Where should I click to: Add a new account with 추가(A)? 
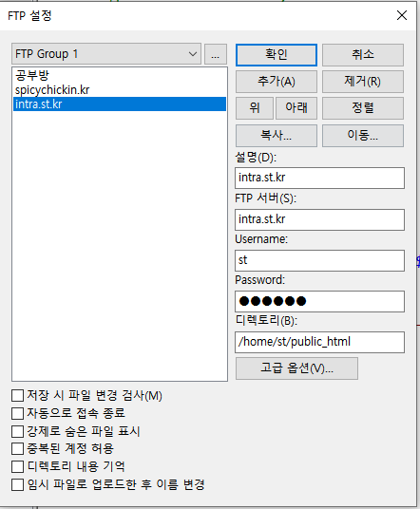277,82
